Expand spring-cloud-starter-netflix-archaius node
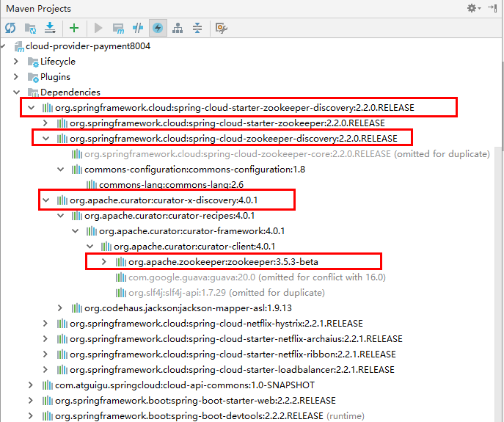 (x=45, y=338)
